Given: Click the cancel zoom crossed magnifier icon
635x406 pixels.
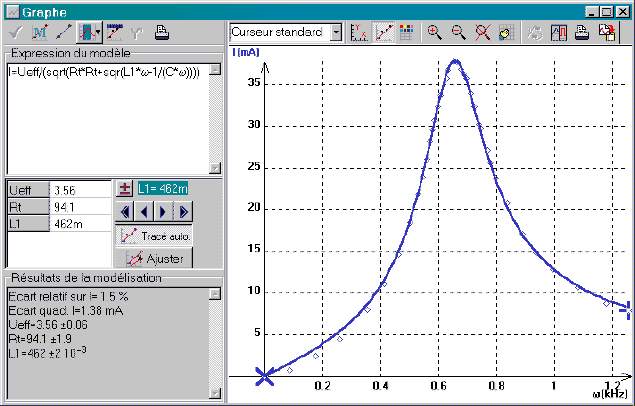Looking at the screenshot, I should [482, 32].
